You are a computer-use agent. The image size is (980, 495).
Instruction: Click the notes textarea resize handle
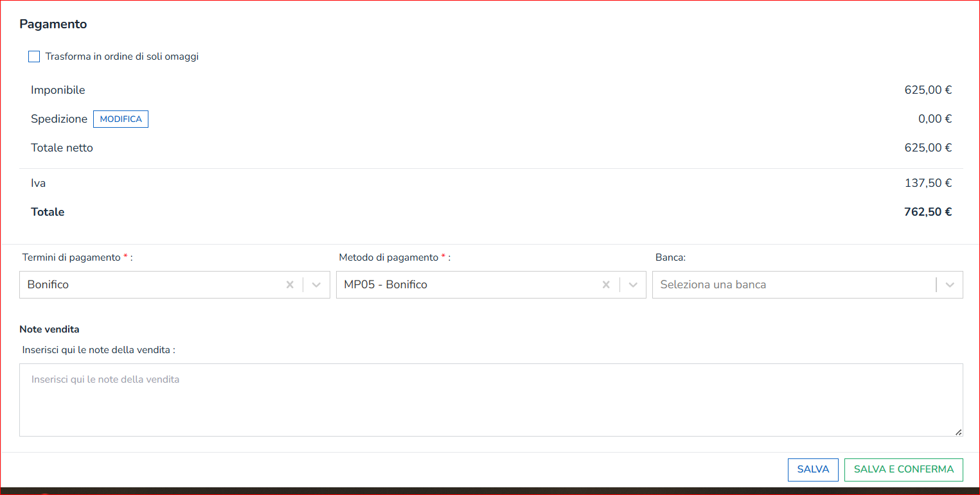(x=958, y=432)
